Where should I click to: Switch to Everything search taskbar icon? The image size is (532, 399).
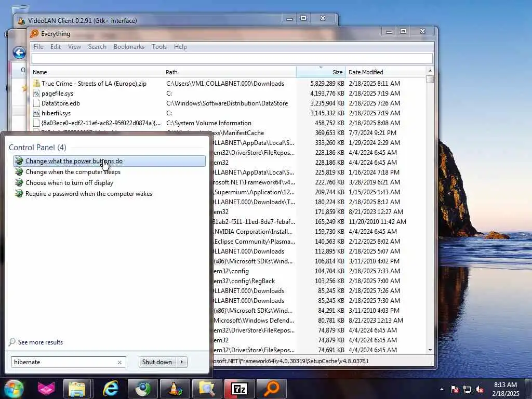click(272, 389)
